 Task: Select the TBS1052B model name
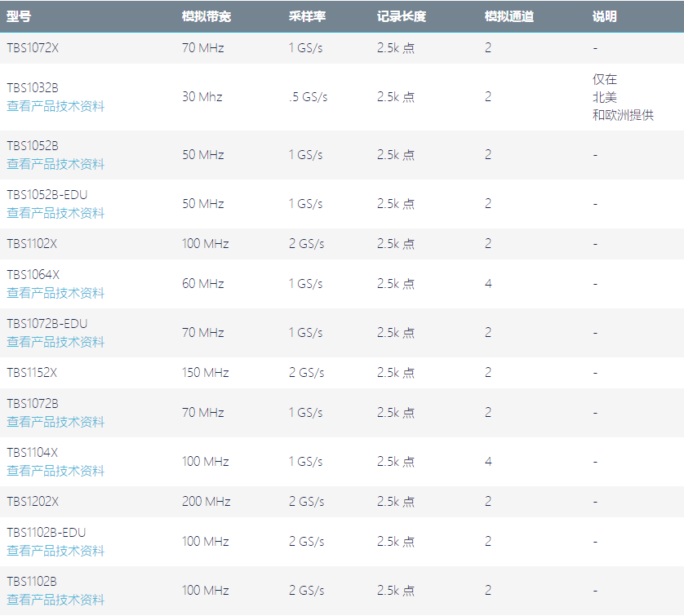click(33, 145)
